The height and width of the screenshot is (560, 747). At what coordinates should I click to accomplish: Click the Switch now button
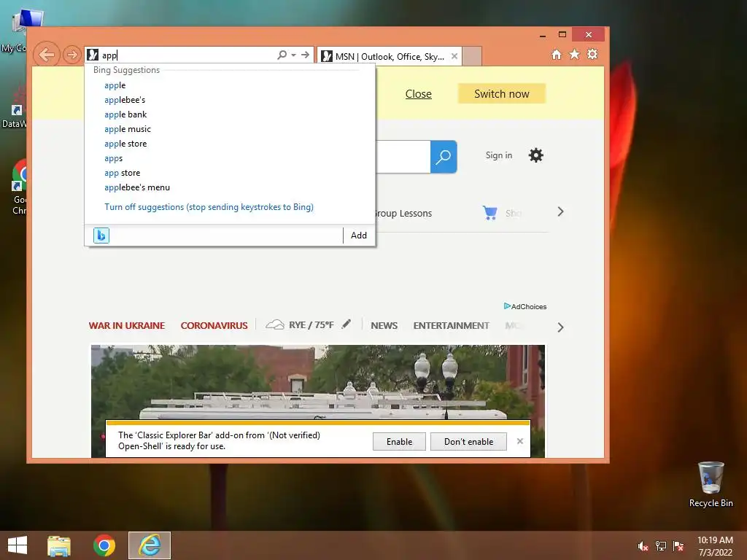click(x=502, y=94)
